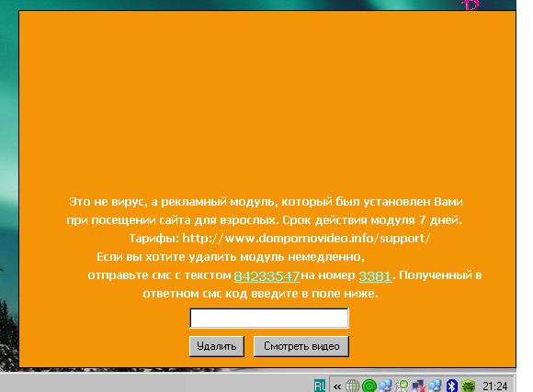
Task: Click the 3381 short number link
Action: tap(375, 275)
